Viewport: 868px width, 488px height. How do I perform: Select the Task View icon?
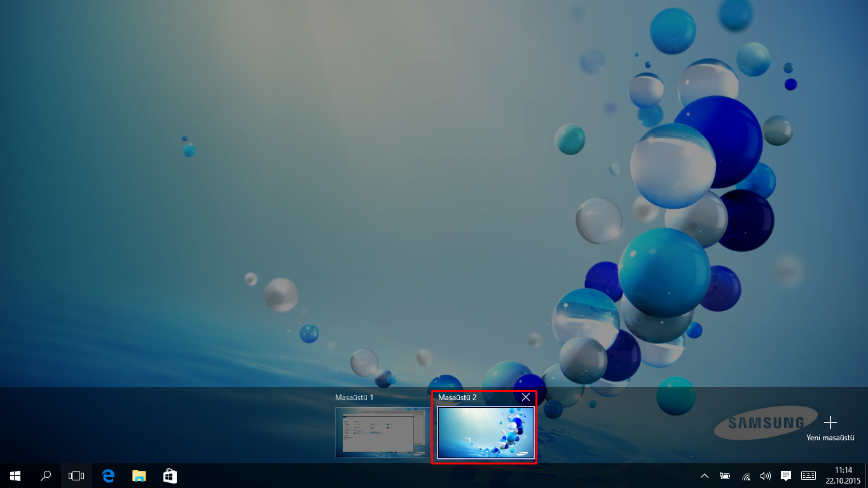click(76, 475)
